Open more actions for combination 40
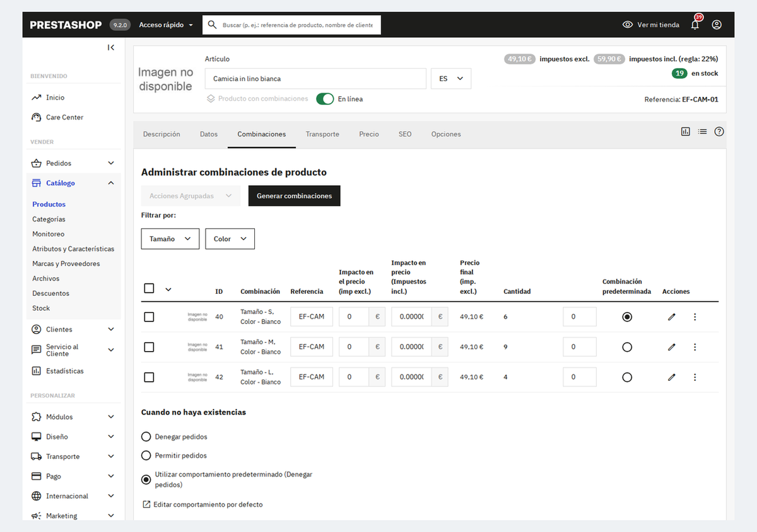 click(x=695, y=316)
